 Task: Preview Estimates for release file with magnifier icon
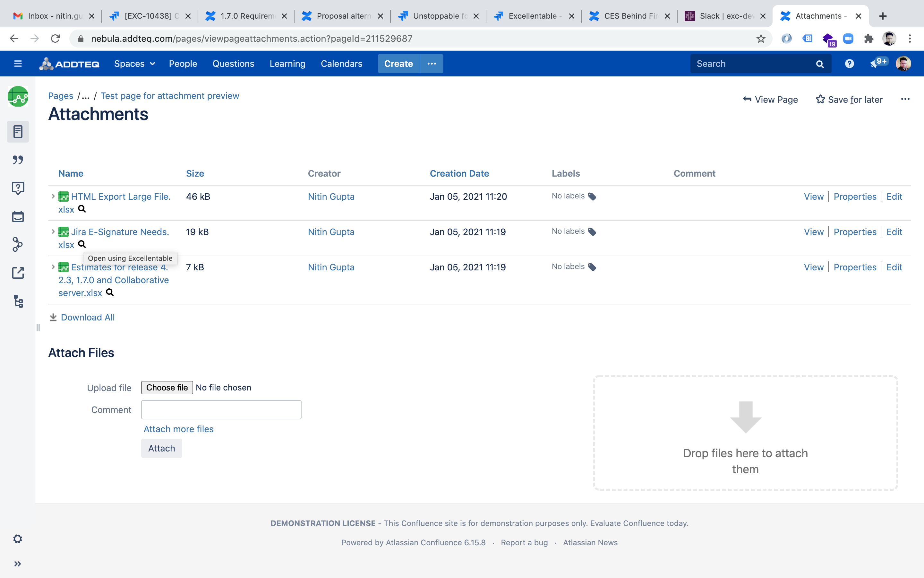tap(110, 293)
